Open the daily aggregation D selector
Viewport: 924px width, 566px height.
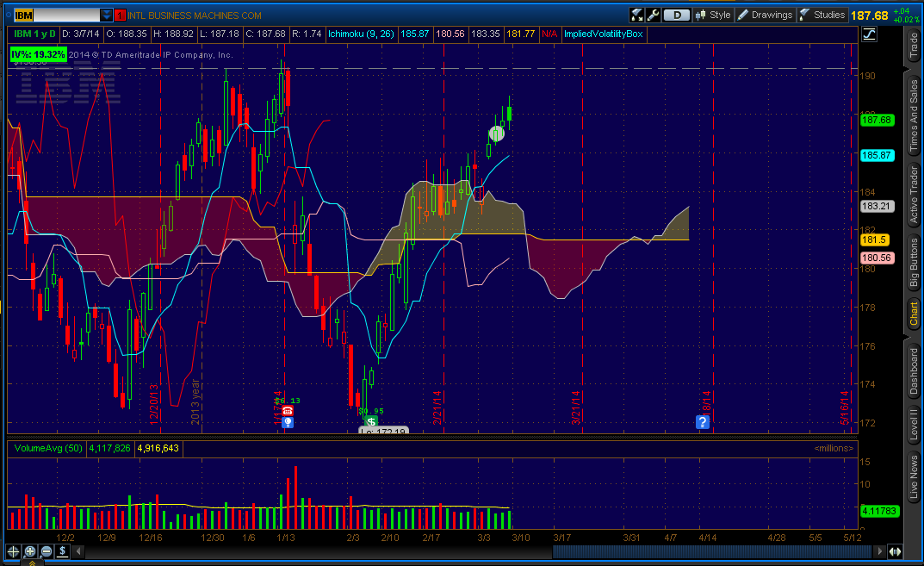click(677, 15)
